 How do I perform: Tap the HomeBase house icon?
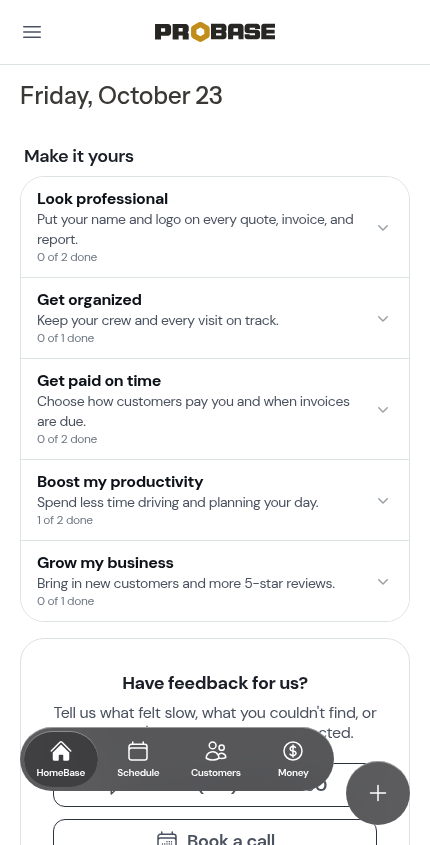(x=61, y=751)
